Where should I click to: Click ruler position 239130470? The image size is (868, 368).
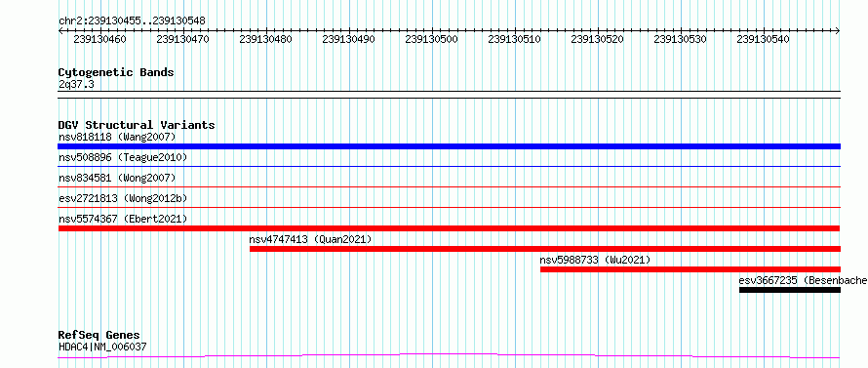(x=182, y=40)
